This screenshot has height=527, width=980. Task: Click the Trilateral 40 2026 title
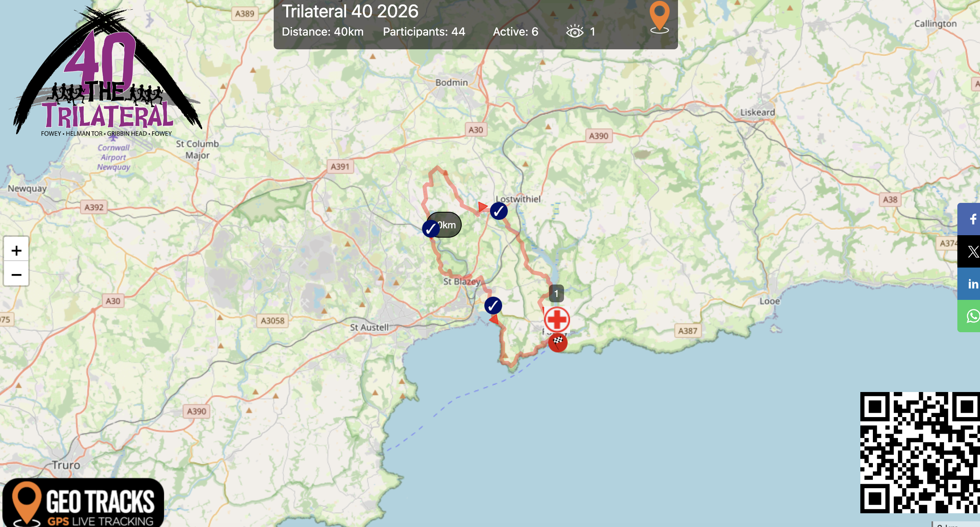350,11
